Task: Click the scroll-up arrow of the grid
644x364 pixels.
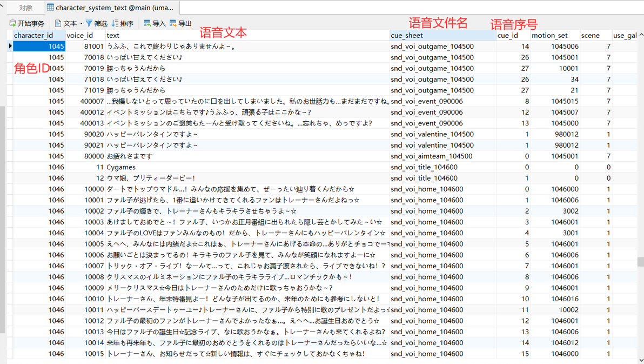Action: pyautogui.click(x=641, y=35)
